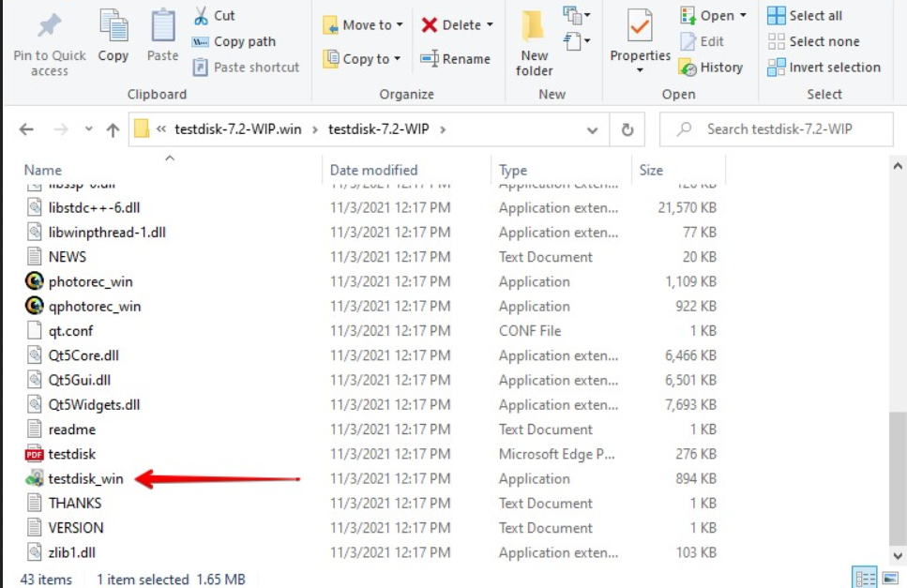
Task: Click the Open button in ribbon
Action: [x=707, y=16]
